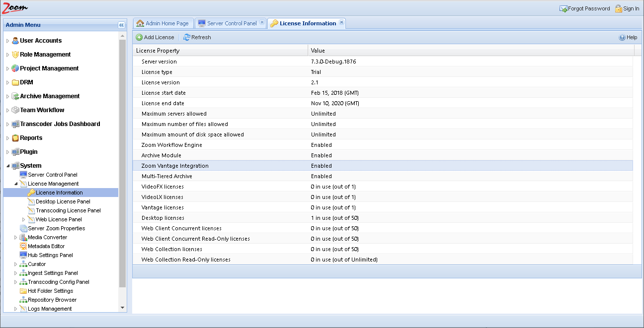Open Server Zoom Properties
The image size is (644, 328).
click(x=57, y=228)
